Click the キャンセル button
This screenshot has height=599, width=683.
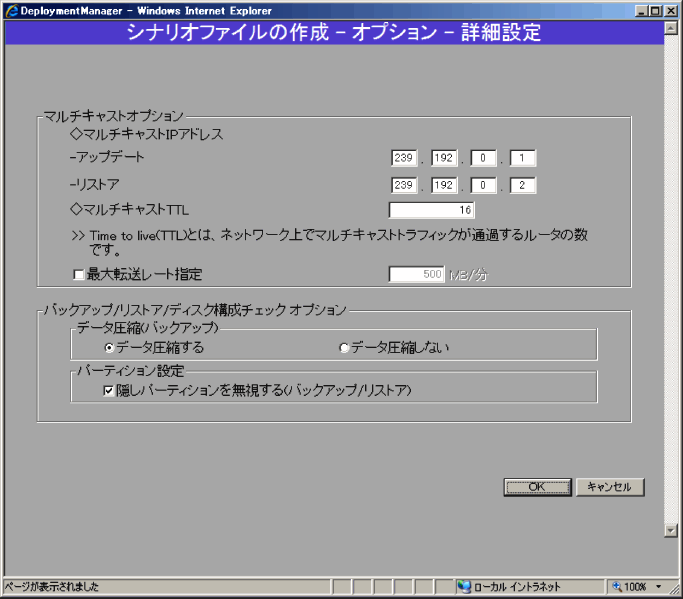tap(610, 487)
